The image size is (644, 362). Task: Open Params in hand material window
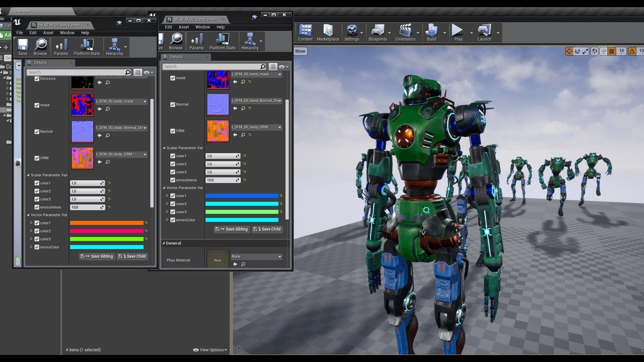197,41
